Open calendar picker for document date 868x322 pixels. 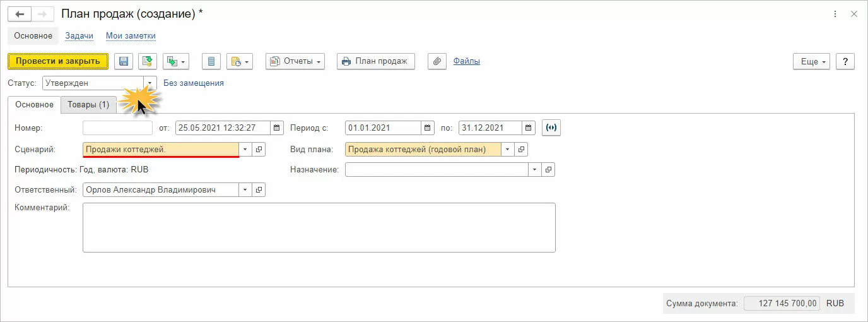(277, 128)
